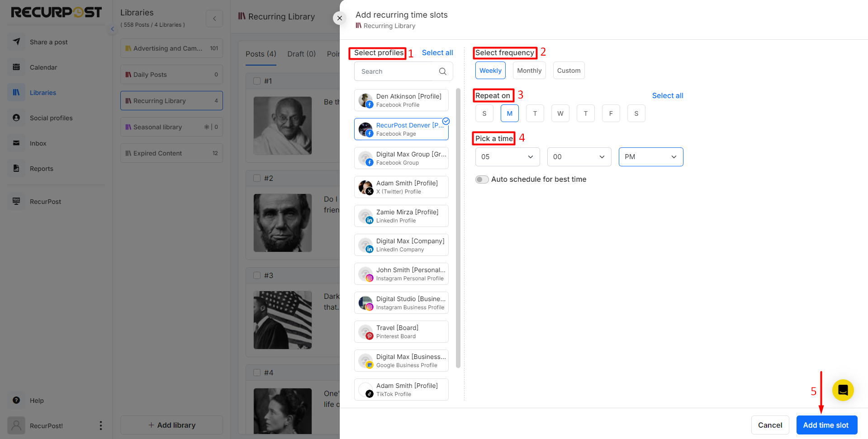Select Digital Max LinkedIn Company profile
Viewport: 868px width, 439px height.
401,245
